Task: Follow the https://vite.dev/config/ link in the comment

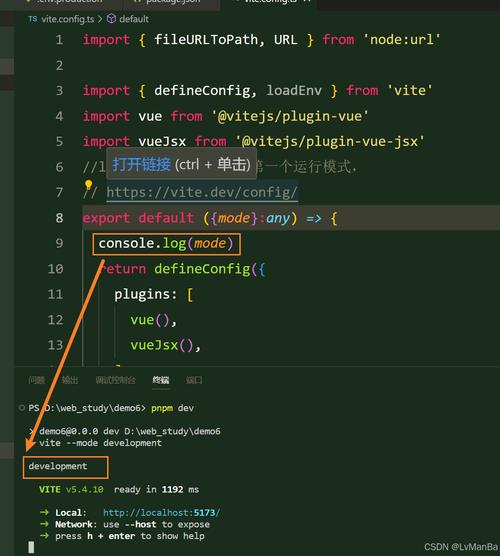Action: (202, 193)
